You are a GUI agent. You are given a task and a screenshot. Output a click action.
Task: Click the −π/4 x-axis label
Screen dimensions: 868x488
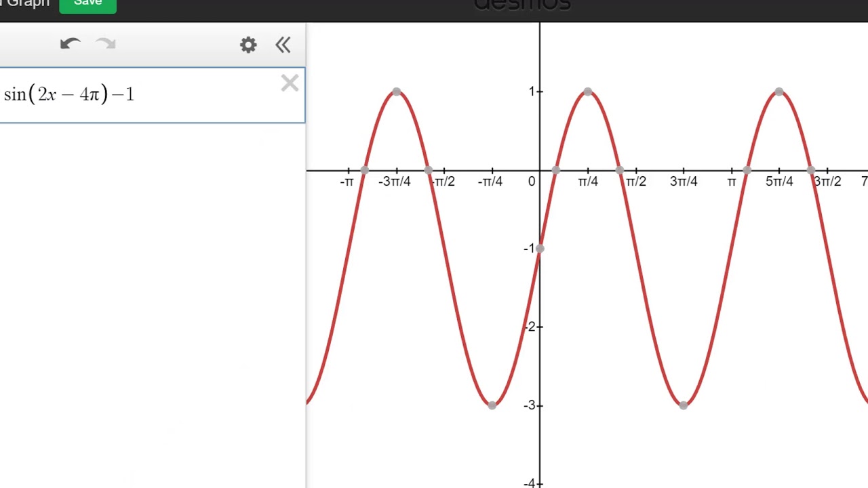490,182
